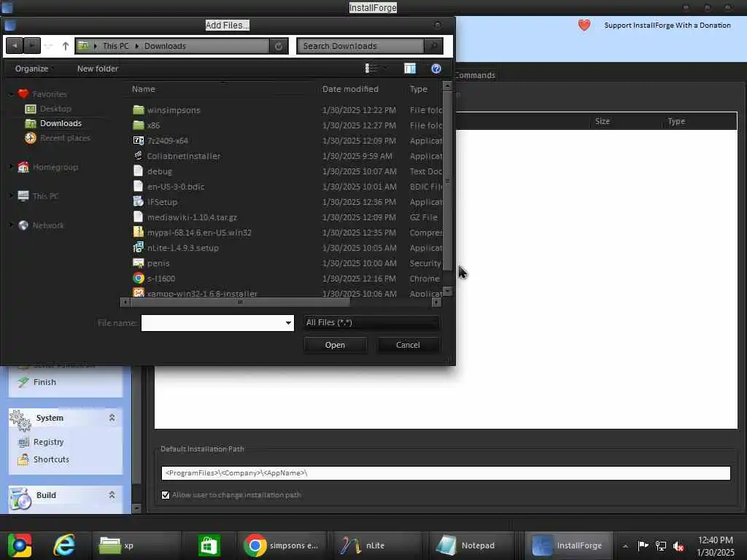Sort by Date modified column header
This screenshot has width=747, height=560.
(350, 89)
